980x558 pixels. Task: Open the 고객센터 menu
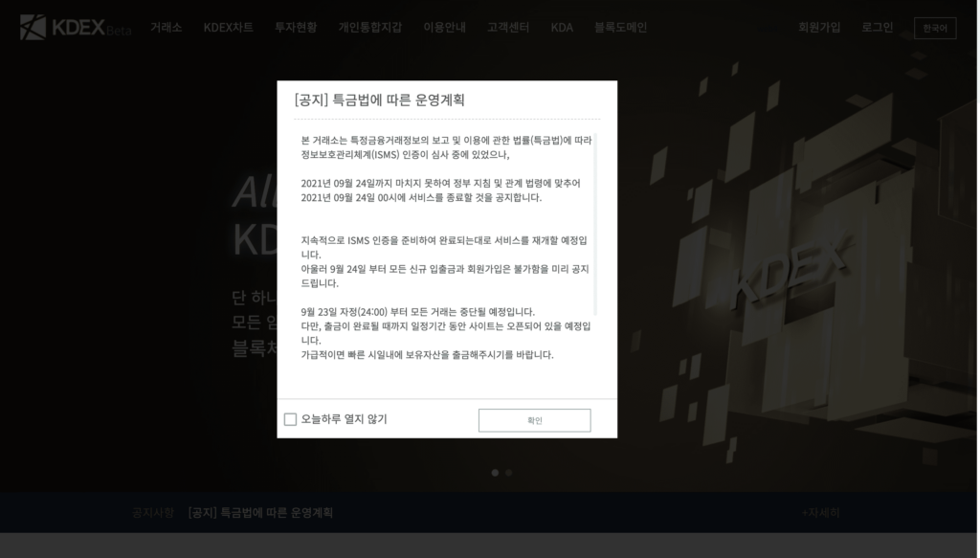(508, 28)
